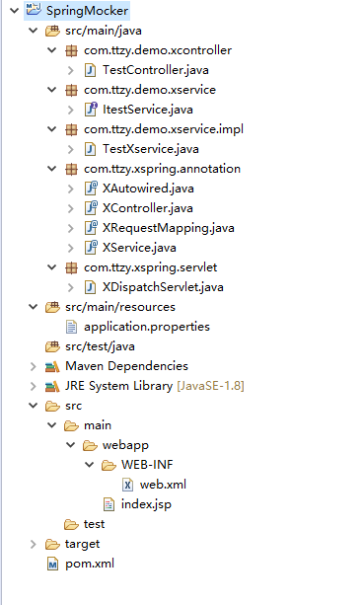Expand the target folder node
This screenshot has height=605, width=364.
[x=34, y=545]
